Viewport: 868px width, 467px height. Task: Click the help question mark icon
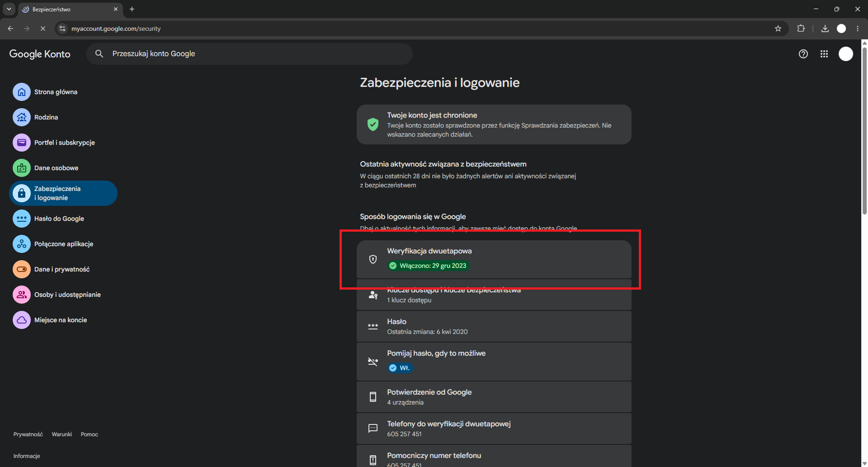[x=803, y=54]
